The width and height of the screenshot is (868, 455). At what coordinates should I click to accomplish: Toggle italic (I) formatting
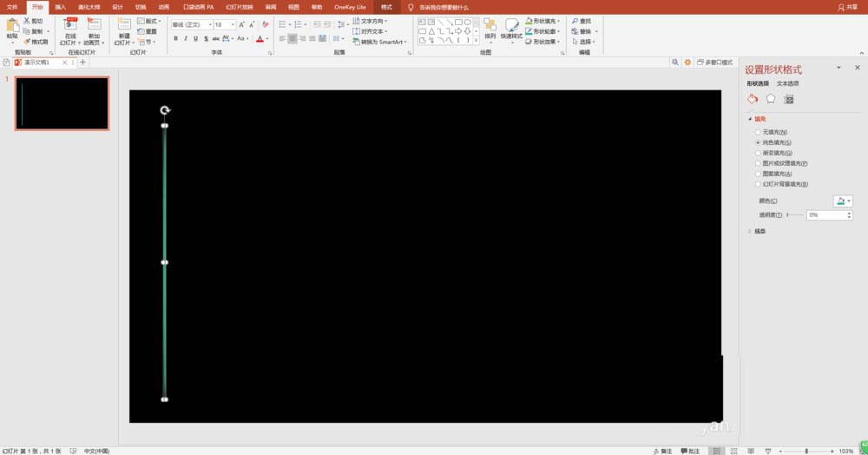pyautogui.click(x=186, y=39)
